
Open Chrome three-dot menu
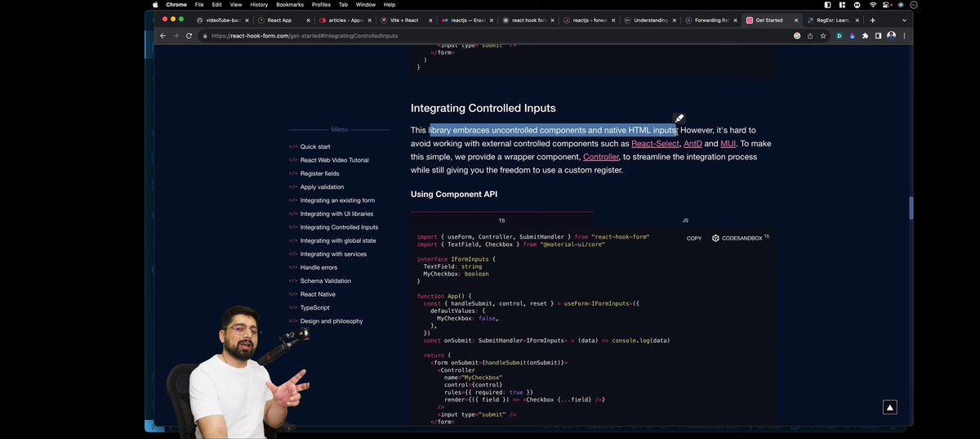tap(904, 36)
